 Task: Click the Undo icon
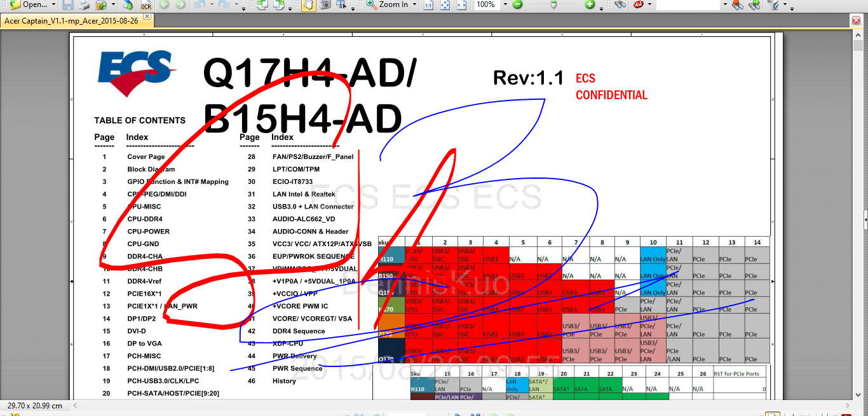coord(199,4)
